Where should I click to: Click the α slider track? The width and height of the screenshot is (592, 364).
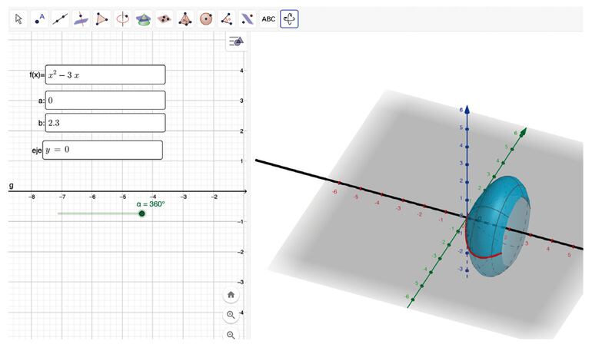pos(98,214)
